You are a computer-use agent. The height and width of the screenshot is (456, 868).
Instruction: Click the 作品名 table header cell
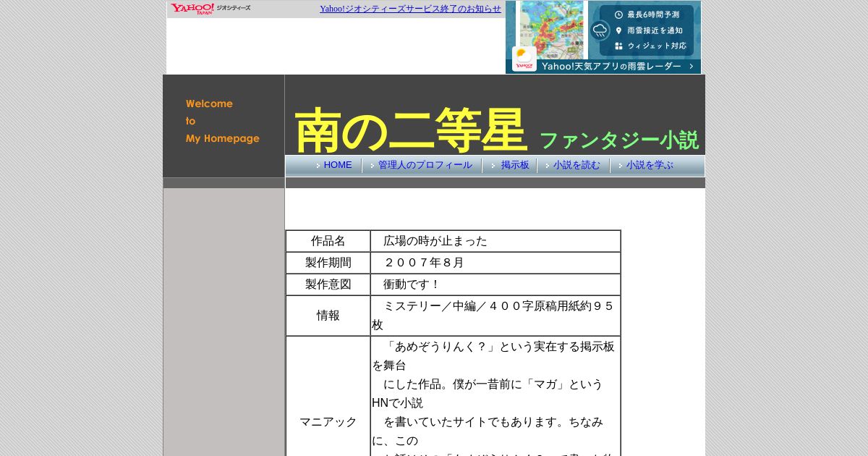[328, 241]
